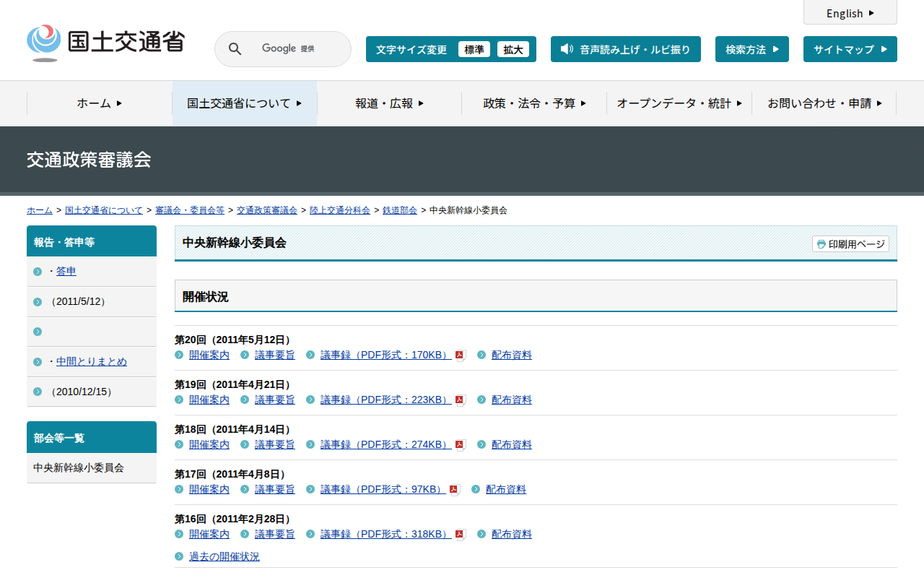
Task: Click the PDF icon for the 17th meeting
Action: [x=455, y=490]
